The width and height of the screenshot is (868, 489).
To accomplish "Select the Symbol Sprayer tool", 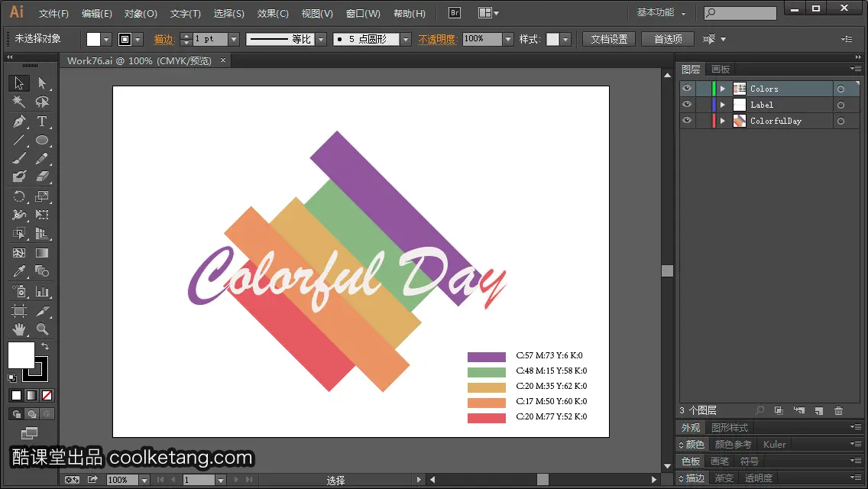I will coord(19,291).
